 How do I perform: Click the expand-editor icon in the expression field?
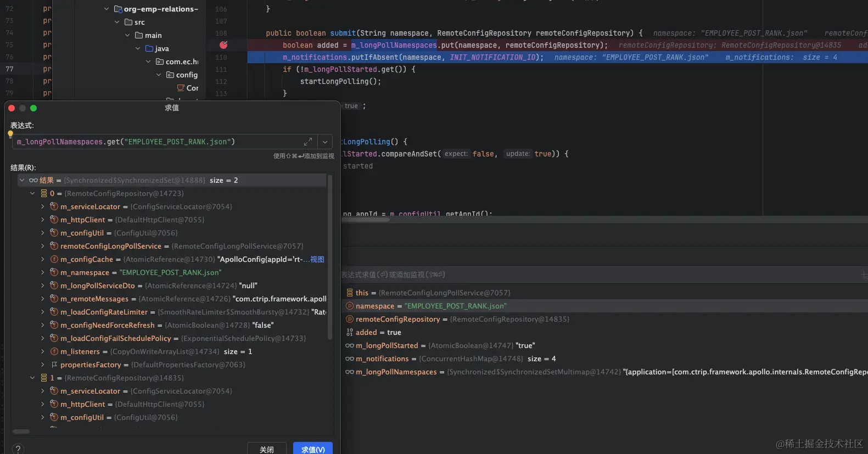[308, 142]
